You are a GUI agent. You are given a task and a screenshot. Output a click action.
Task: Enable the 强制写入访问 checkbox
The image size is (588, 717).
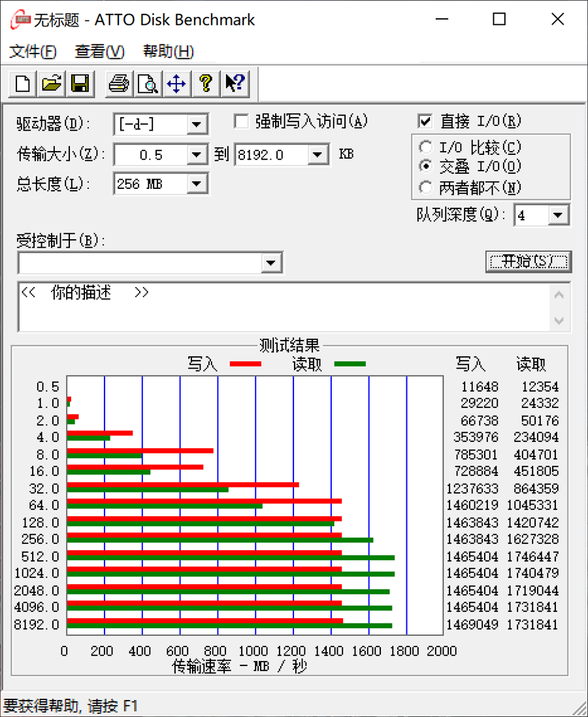click(242, 122)
